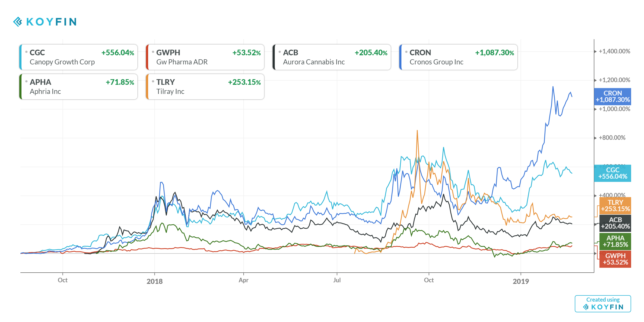Click the 2019 label on time axis
644x322 pixels.
pos(521,281)
